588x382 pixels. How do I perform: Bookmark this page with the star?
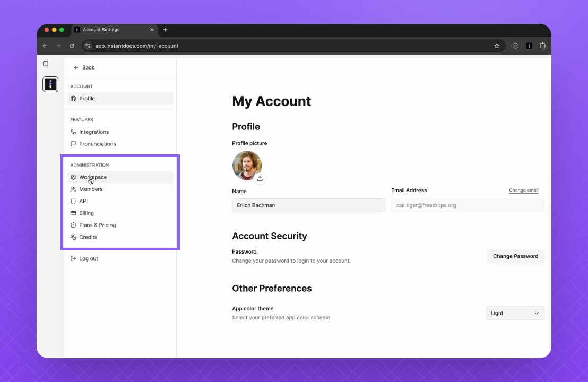(x=497, y=46)
